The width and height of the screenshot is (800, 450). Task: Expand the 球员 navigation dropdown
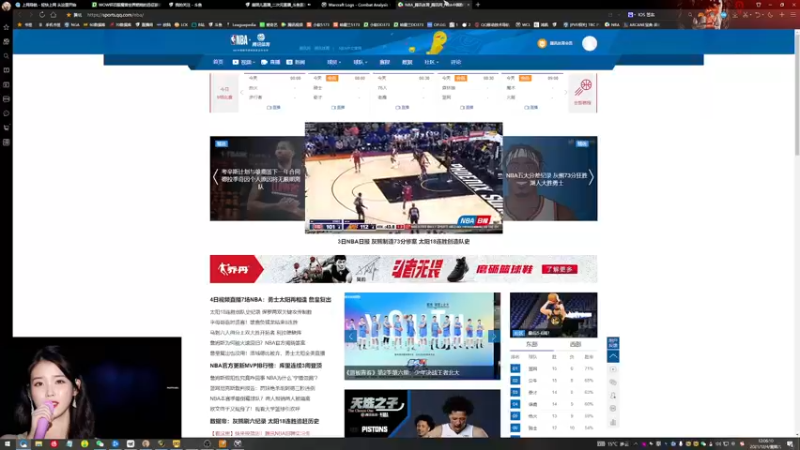(x=334, y=62)
